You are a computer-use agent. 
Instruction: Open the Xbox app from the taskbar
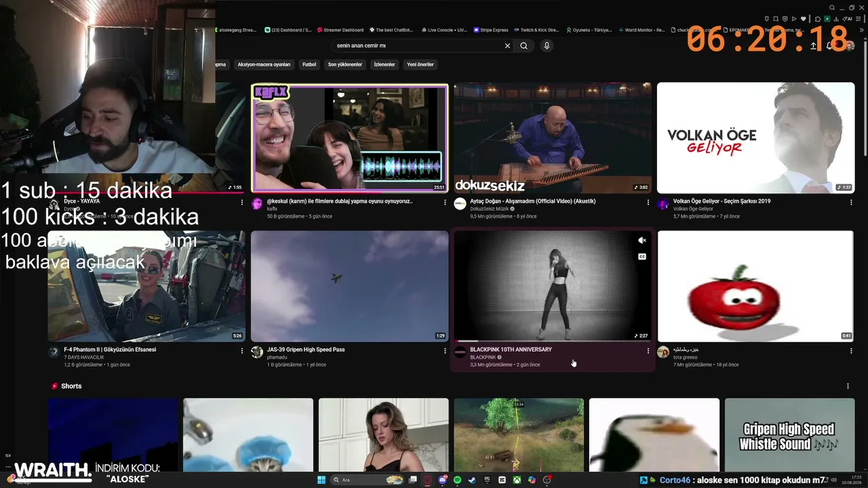pos(517,480)
